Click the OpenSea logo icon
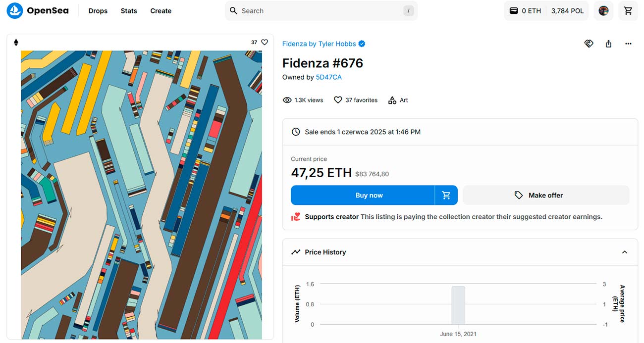 (15, 10)
